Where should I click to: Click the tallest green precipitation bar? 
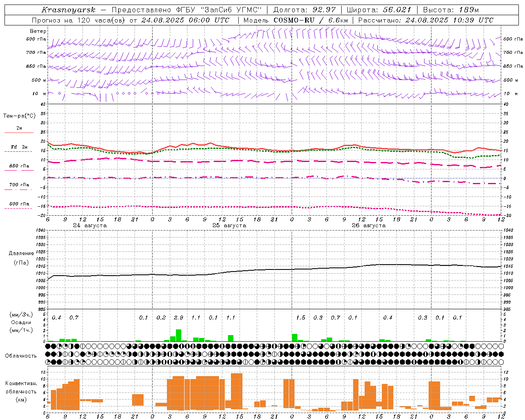(178, 335)
